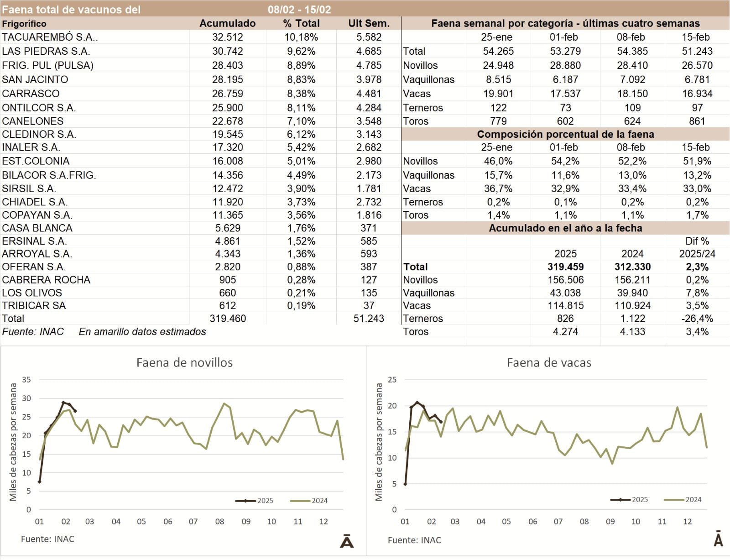
Task: Click the logo in the Faena de novillos chart
Action: click(x=347, y=541)
